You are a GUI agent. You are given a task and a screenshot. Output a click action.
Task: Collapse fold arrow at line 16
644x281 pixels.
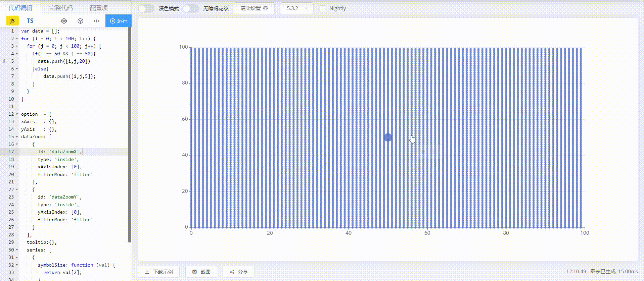[17, 144]
